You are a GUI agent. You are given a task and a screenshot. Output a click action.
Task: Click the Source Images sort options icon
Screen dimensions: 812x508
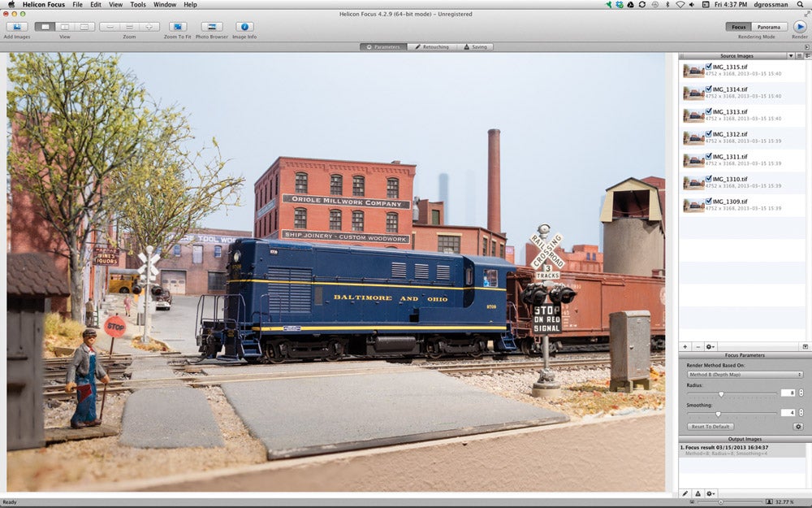click(x=807, y=55)
